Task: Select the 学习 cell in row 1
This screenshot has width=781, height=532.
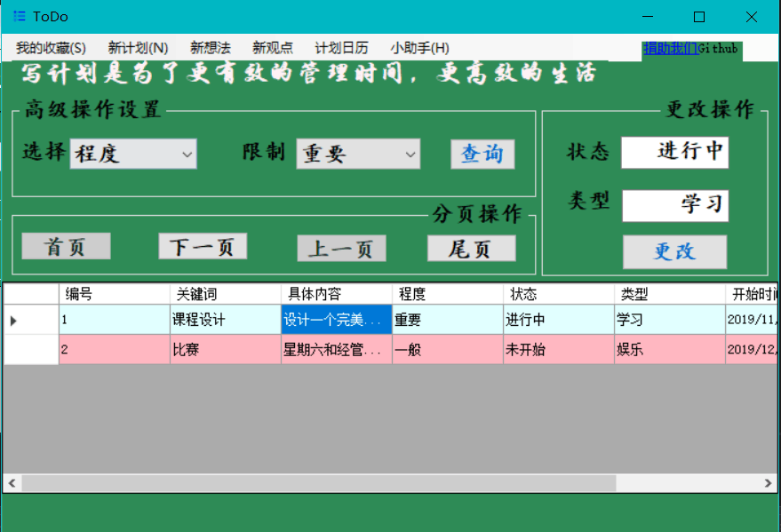Action: [670, 320]
